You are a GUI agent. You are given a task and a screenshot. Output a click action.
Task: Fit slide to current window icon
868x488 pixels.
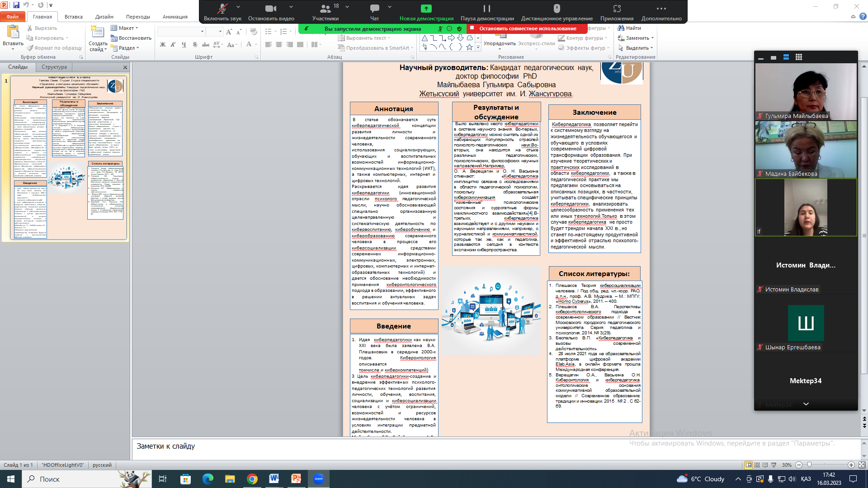(x=862, y=465)
